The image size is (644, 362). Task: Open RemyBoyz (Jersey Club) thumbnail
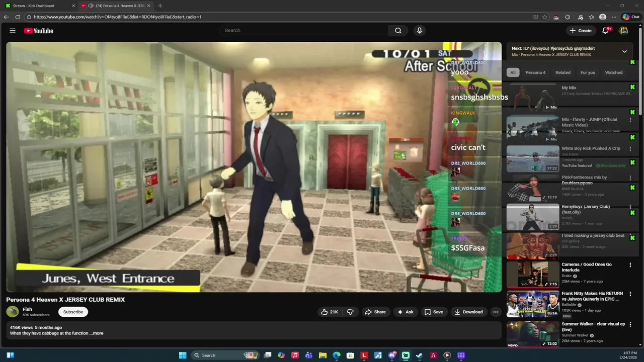(x=532, y=217)
